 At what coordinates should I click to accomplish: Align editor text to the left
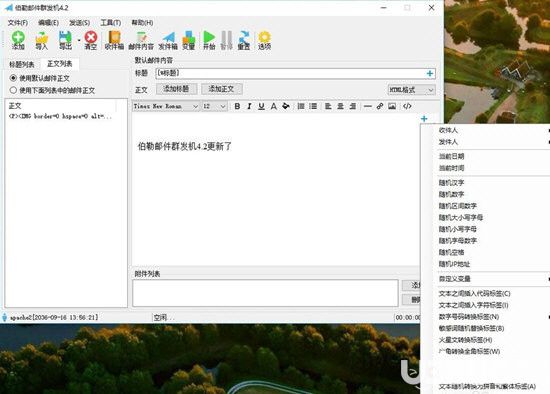328,106
